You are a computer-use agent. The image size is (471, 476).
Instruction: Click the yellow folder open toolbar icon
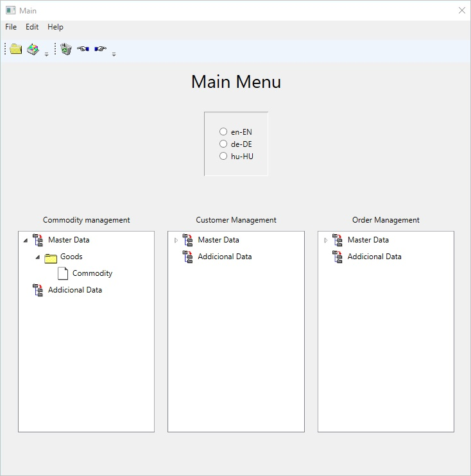[16, 49]
